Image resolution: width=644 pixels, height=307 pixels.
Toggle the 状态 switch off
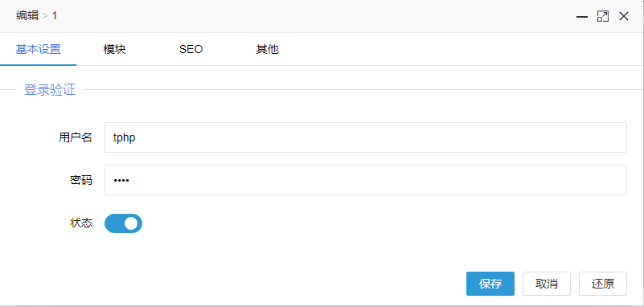(x=123, y=223)
